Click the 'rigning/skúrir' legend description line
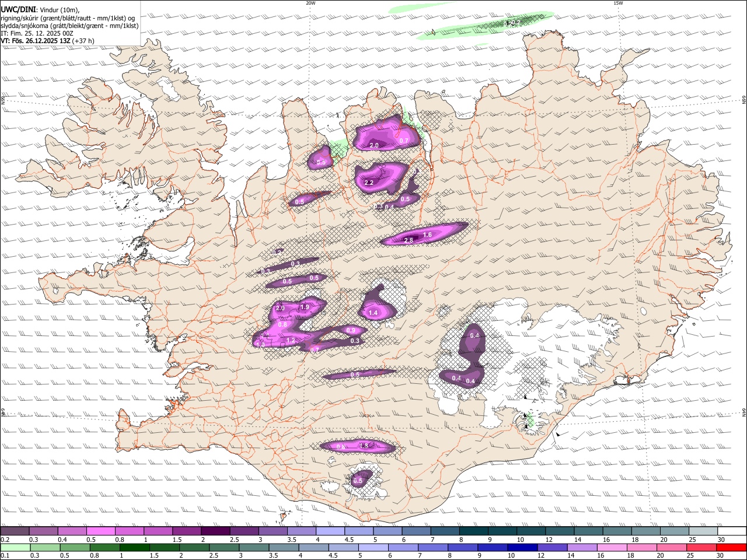 click(68, 17)
